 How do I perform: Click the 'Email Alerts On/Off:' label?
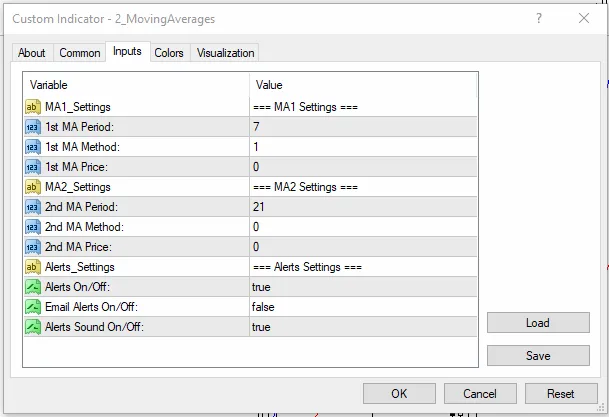pyautogui.click(x=91, y=307)
